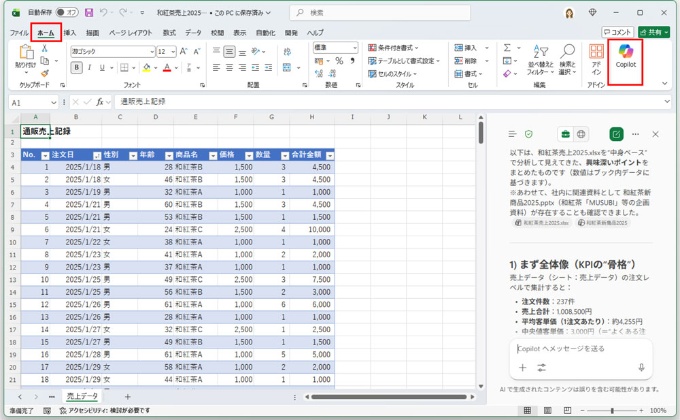Click the Copilot message input field

click(580, 349)
